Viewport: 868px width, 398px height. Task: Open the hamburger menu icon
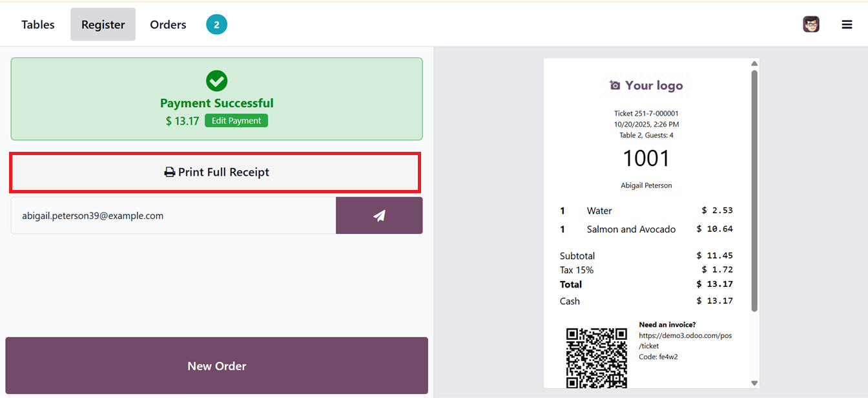847,25
